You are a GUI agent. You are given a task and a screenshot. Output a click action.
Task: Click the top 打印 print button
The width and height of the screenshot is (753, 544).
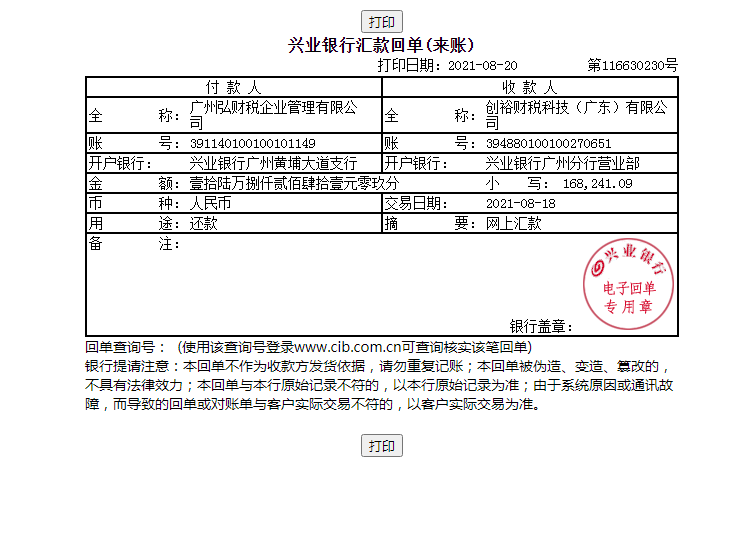tap(382, 22)
